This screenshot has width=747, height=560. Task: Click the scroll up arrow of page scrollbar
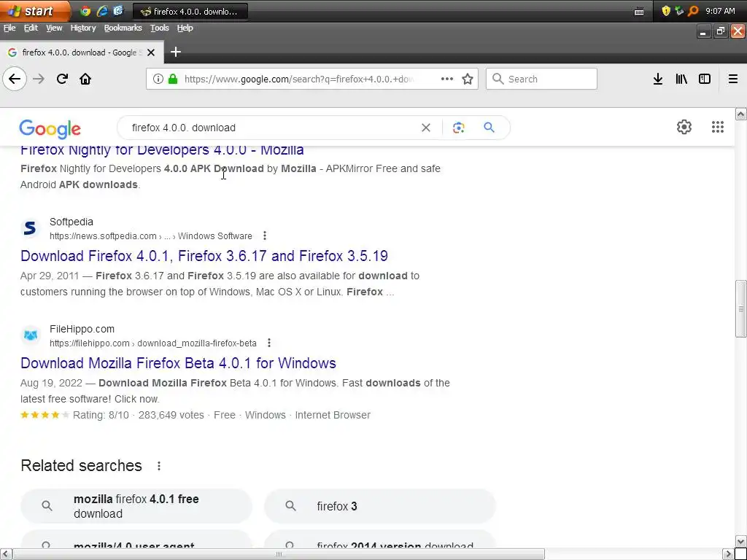(740, 113)
